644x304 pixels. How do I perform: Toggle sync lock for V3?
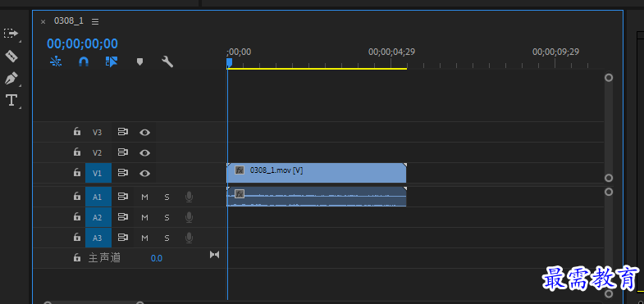point(123,132)
